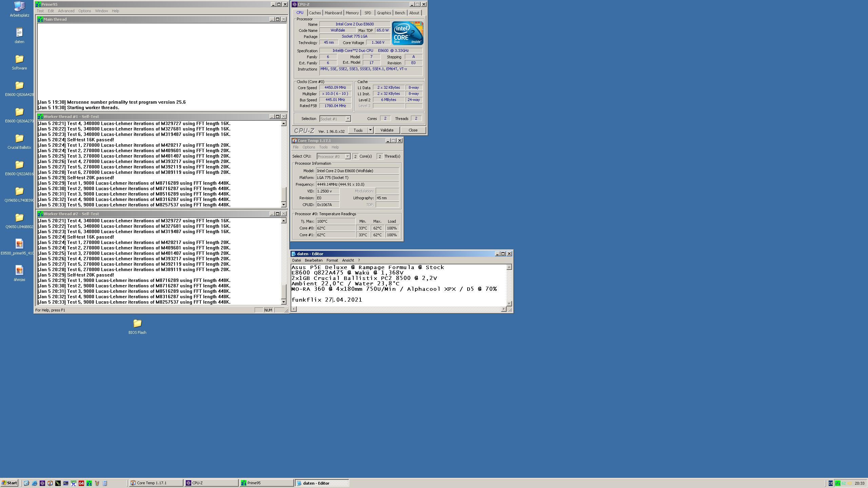868x488 pixels.
Task: Open Prime95 Options menu
Action: (x=84, y=11)
